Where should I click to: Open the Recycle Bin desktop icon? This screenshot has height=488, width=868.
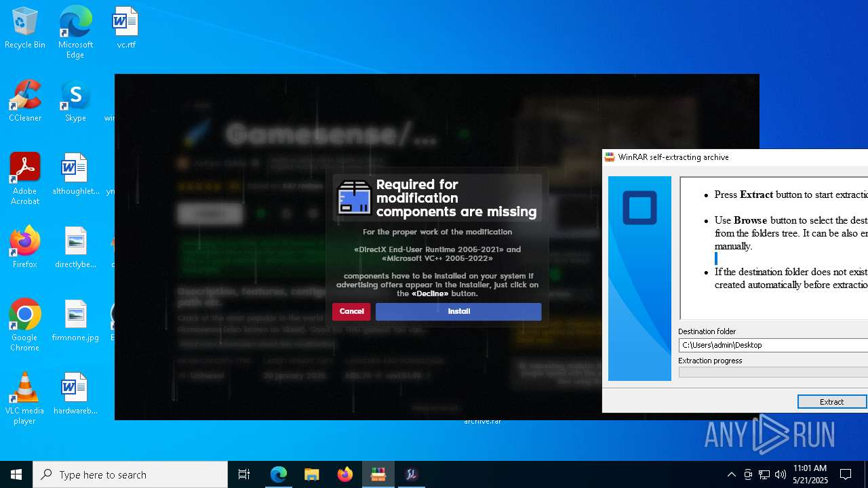coord(25,28)
